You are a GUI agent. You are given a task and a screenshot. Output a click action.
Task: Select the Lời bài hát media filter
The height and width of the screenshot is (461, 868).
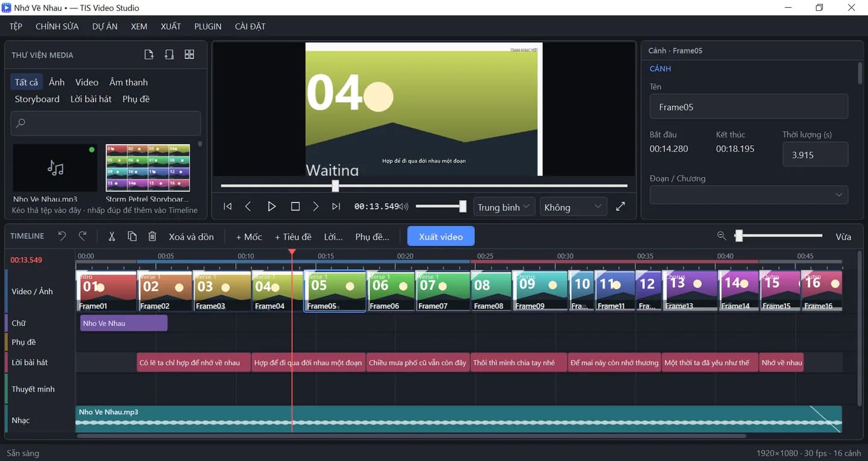tap(91, 99)
